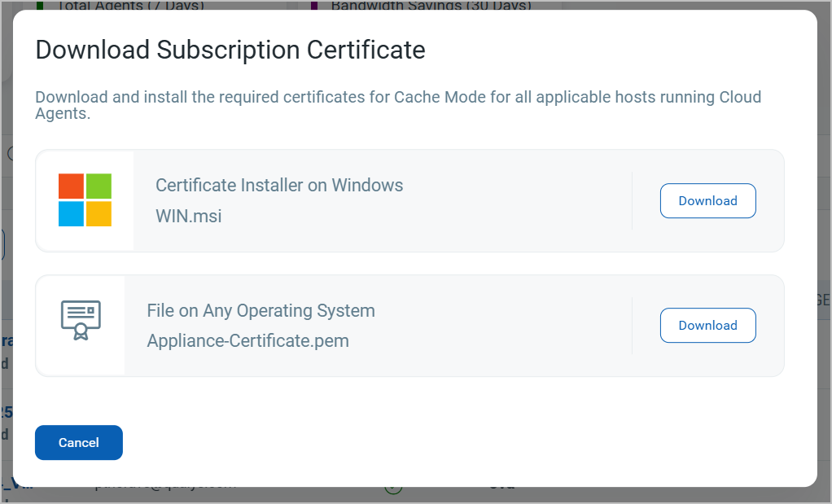Click the WIN.msi file name
Image resolution: width=832 pixels, height=504 pixels.
click(189, 217)
